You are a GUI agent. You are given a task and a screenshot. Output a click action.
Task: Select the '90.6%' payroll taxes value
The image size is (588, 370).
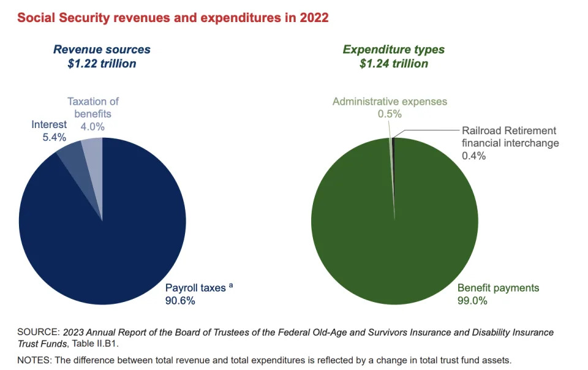point(180,301)
